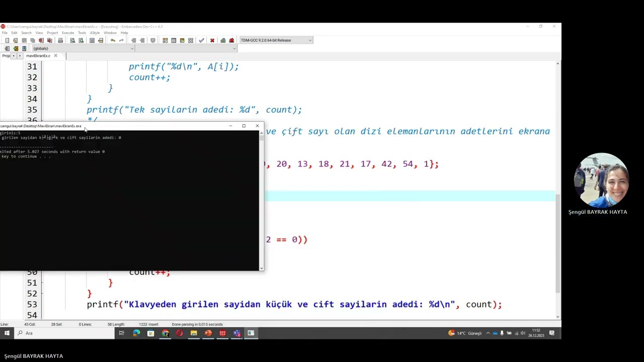The height and width of the screenshot is (362, 644).
Task: Click the Redo arrow icon
Action: 121,40
